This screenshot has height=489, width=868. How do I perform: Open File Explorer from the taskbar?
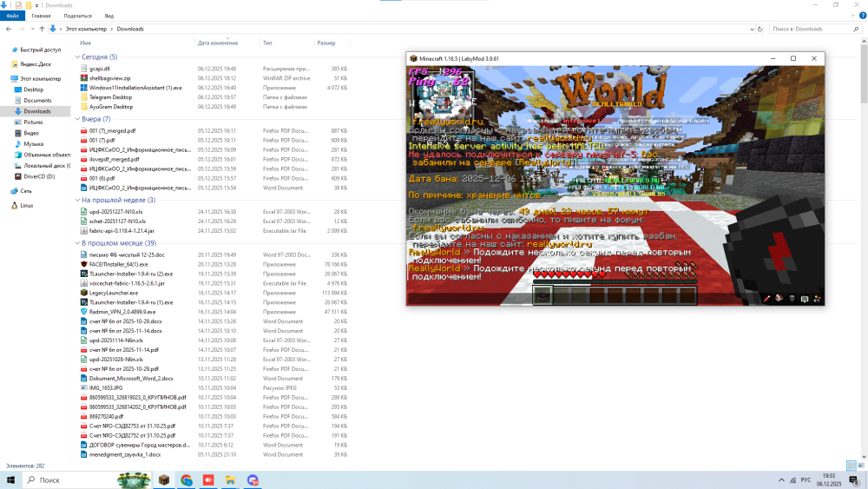[230, 480]
